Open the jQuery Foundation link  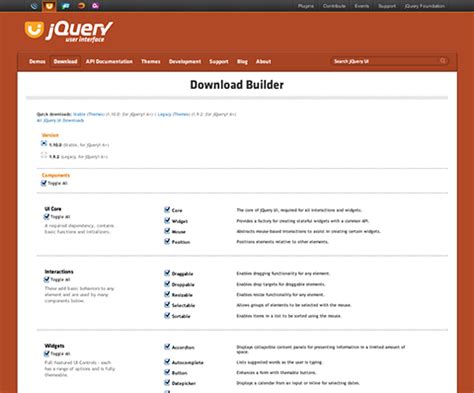(424, 6)
